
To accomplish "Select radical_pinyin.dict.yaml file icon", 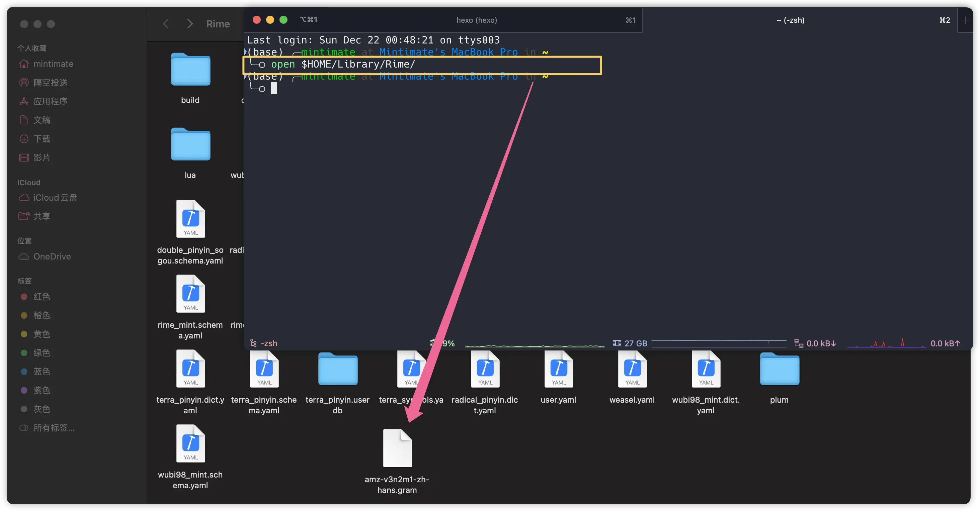I will point(485,369).
